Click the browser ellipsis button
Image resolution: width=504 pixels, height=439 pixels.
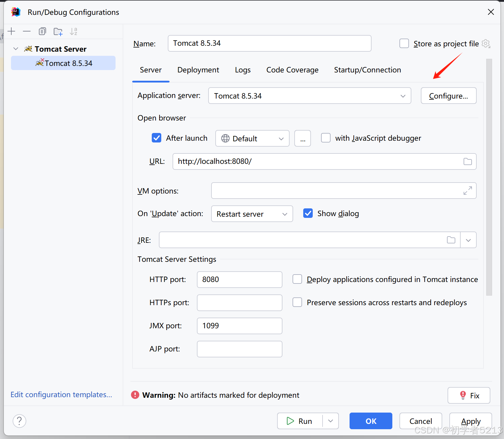coord(303,138)
